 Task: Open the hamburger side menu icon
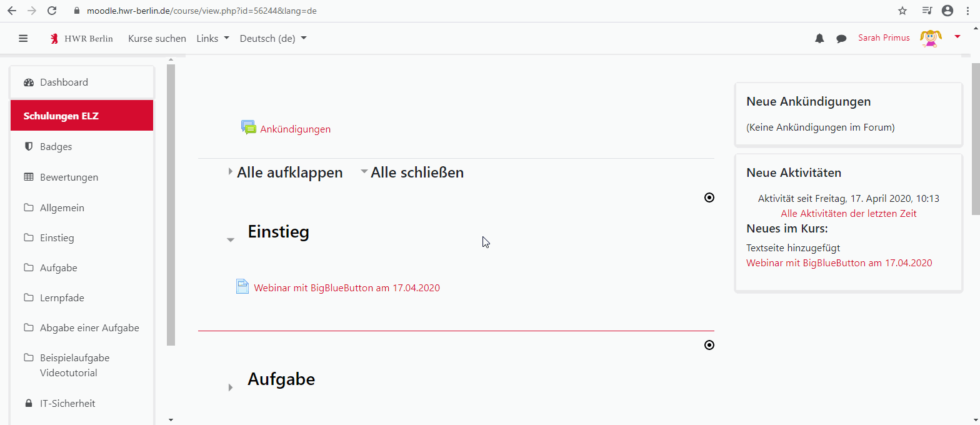pyautogui.click(x=23, y=38)
